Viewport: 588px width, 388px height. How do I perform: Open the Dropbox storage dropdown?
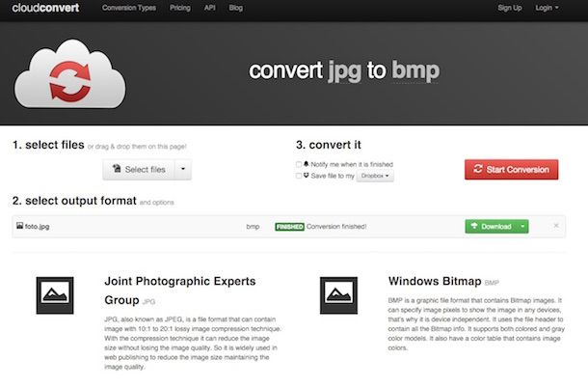pos(375,176)
